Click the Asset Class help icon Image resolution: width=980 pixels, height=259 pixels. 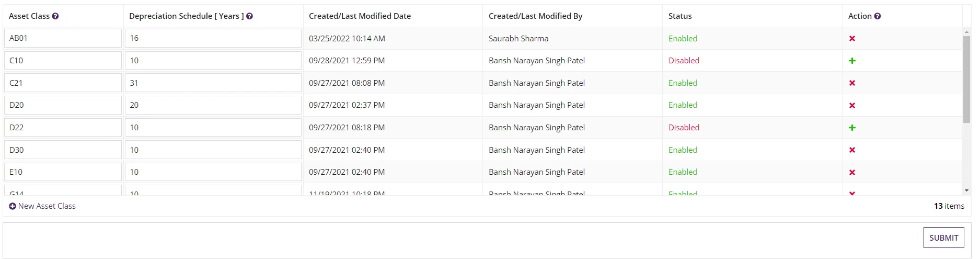(x=55, y=16)
